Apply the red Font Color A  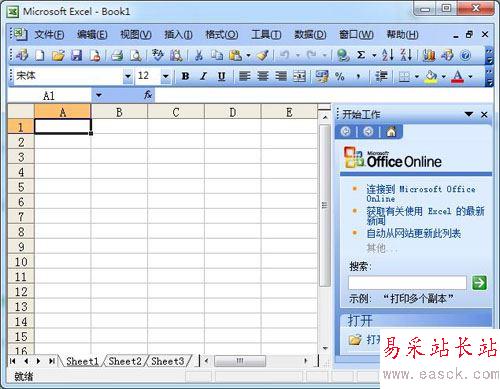click(x=458, y=76)
